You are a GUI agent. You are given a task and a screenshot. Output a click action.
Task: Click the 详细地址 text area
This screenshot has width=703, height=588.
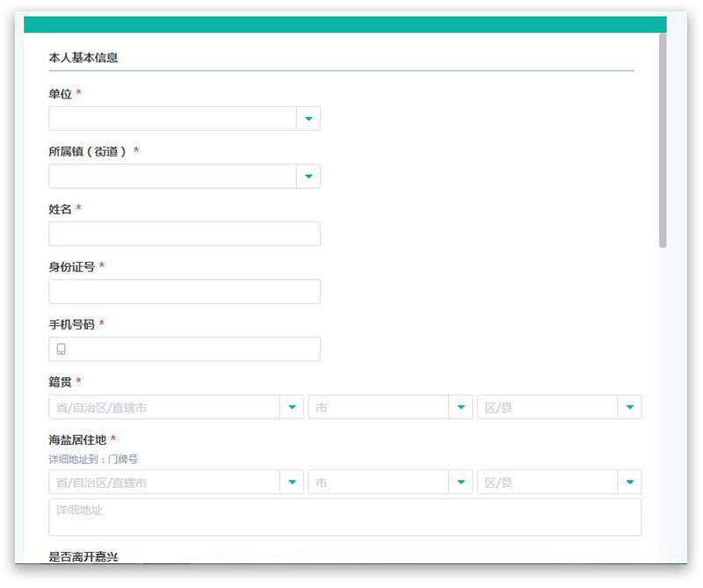point(344,518)
